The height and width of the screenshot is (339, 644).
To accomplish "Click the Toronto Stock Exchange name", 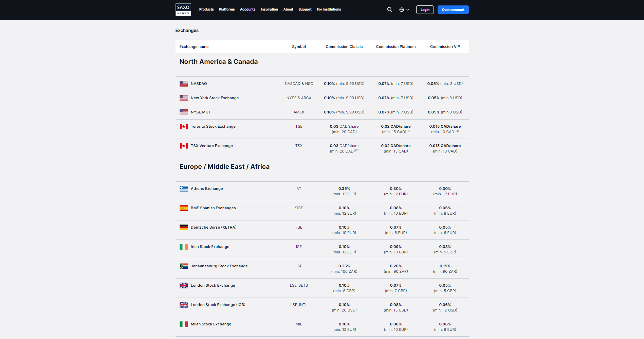I will 213,126.
